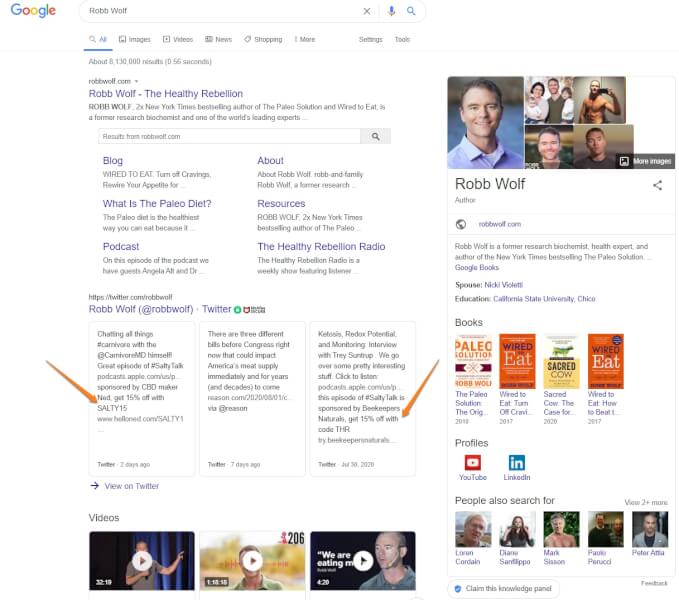Viewport: 679px width, 600px height.
Task: Open the 'Wired to Eat: Turn Off Cravi...' book cover
Action: 517,361
